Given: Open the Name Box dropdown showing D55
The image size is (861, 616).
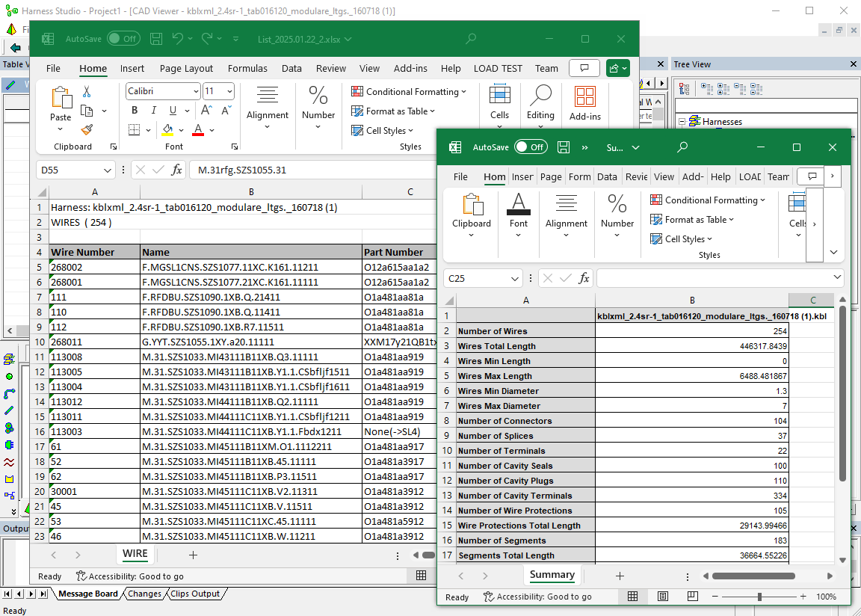Looking at the screenshot, I should (107, 170).
